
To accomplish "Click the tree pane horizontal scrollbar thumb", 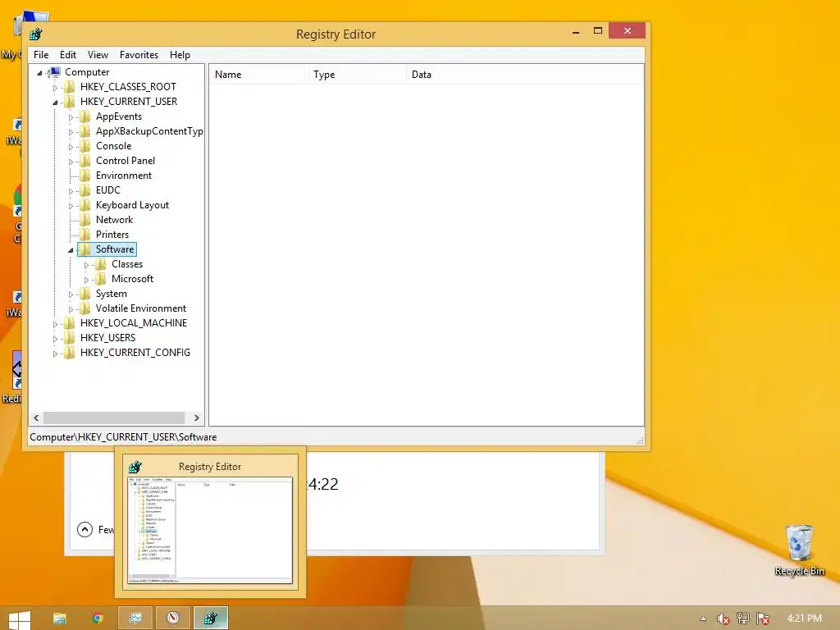I will coord(114,418).
